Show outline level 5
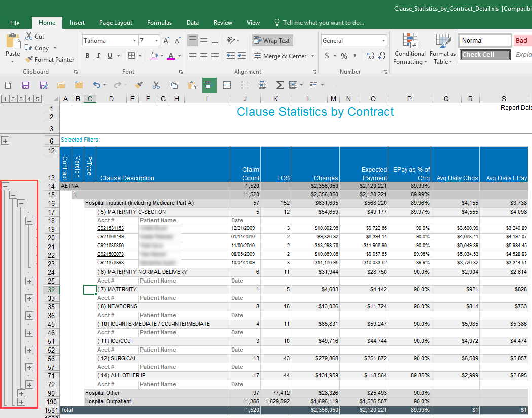 tap(38, 99)
